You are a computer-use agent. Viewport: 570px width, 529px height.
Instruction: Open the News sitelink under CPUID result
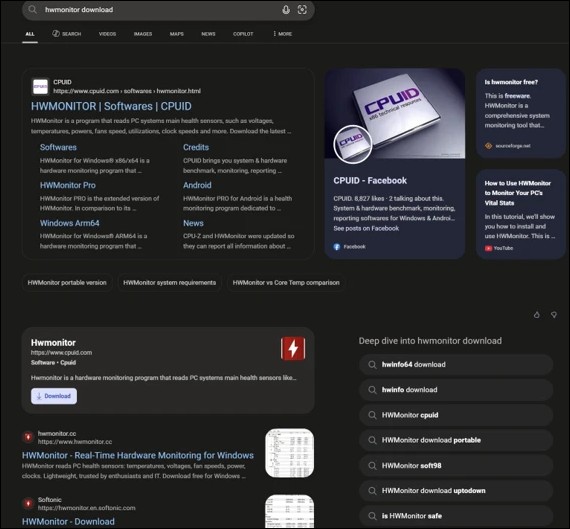(x=193, y=223)
